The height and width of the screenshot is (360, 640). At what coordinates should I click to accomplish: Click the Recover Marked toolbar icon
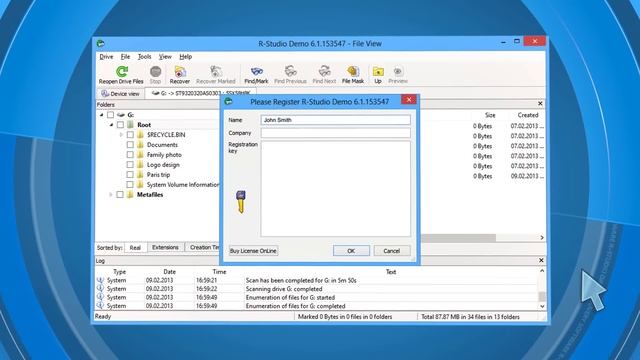point(216,72)
